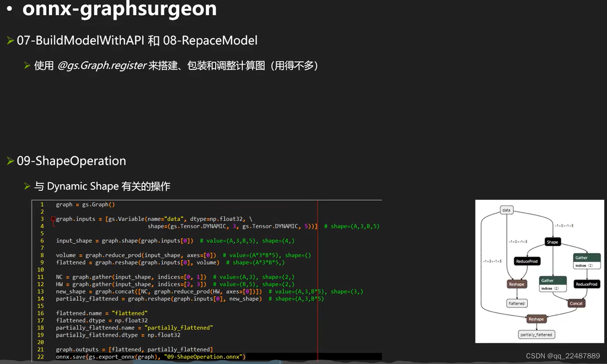Screen dimensions: 607x364
Task: Click the '@gs.Graph.register' italic text
Action: (102, 66)
